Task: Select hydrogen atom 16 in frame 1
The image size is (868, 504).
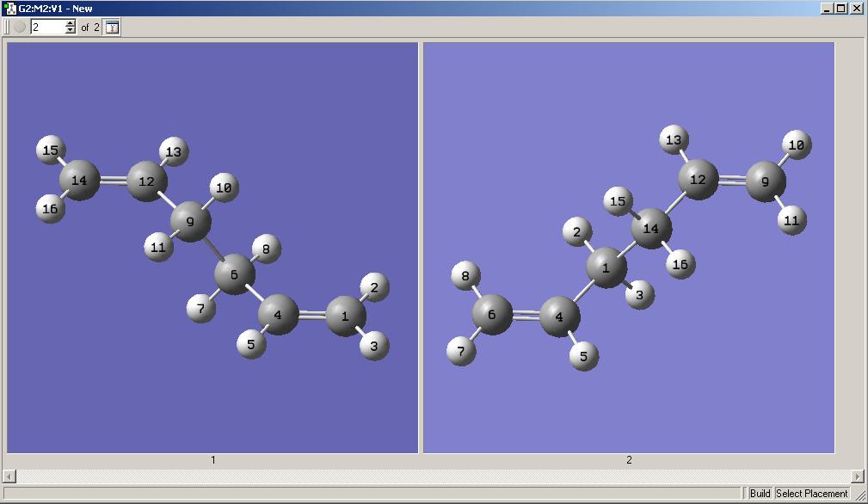Action: pyautogui.click(x=50, y=209)
